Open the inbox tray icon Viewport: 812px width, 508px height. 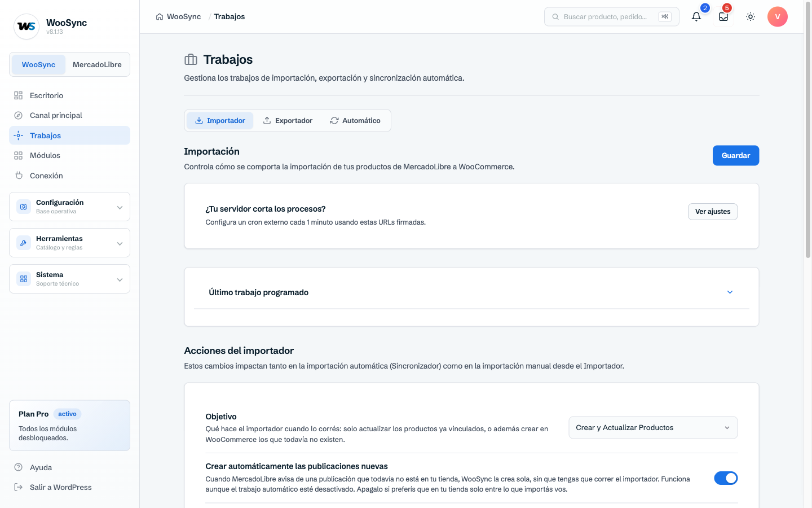tap(723, 16)
